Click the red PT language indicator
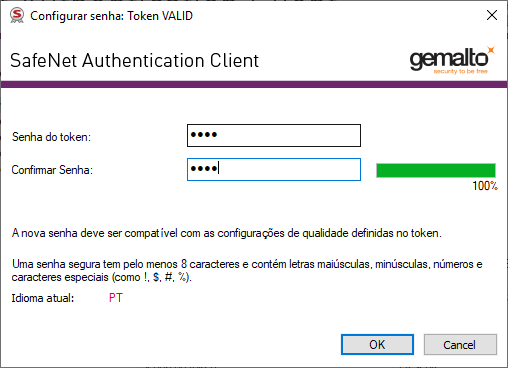Viewport: 508px width, 368px height. click(x=116, y=298)
